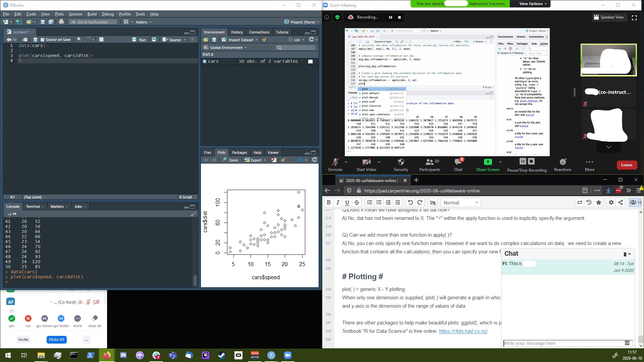The width and height of the screenshot is (644, 362).
Task: Open the r4ds.had.co.nz textbook link
Action: [x=463, y=331]
